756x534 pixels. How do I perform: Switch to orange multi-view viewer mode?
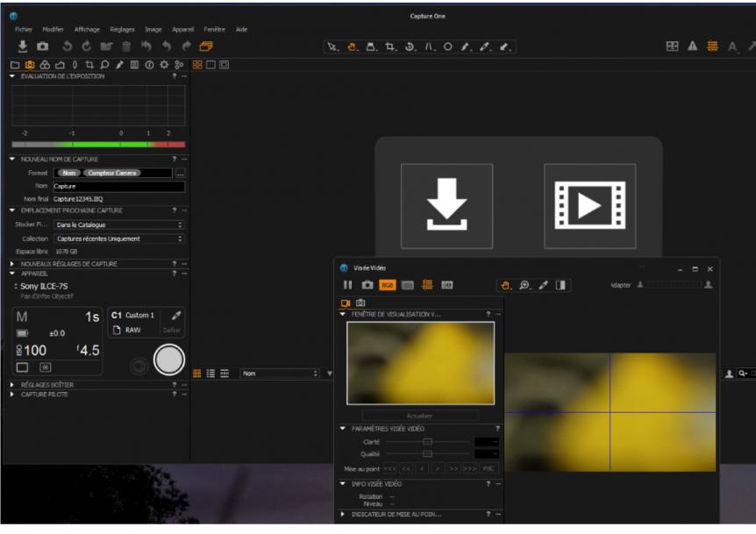click(x=197, y=65)
